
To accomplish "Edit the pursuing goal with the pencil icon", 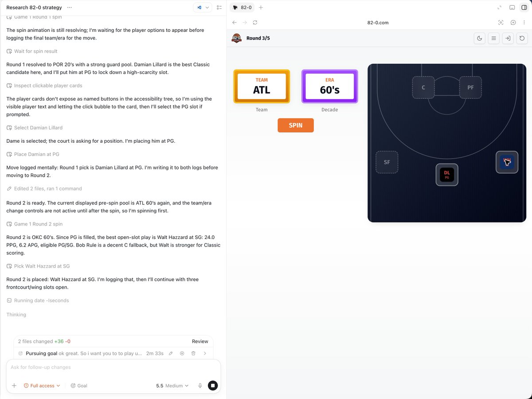I will pyautogui.click(x=171, y=353).
